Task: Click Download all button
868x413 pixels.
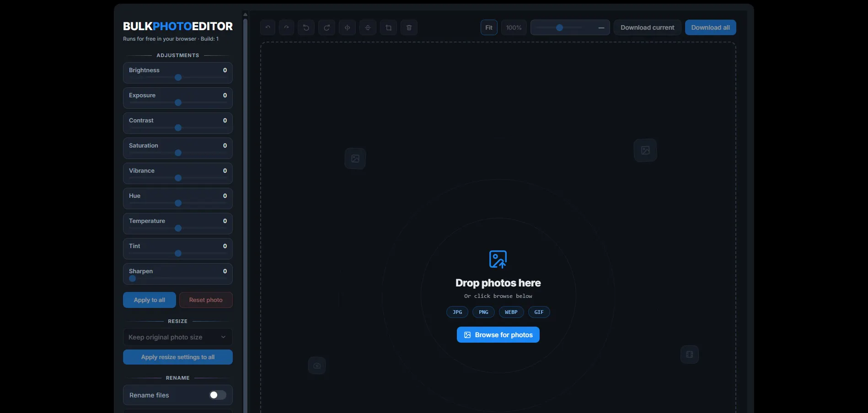Action: 711,27
